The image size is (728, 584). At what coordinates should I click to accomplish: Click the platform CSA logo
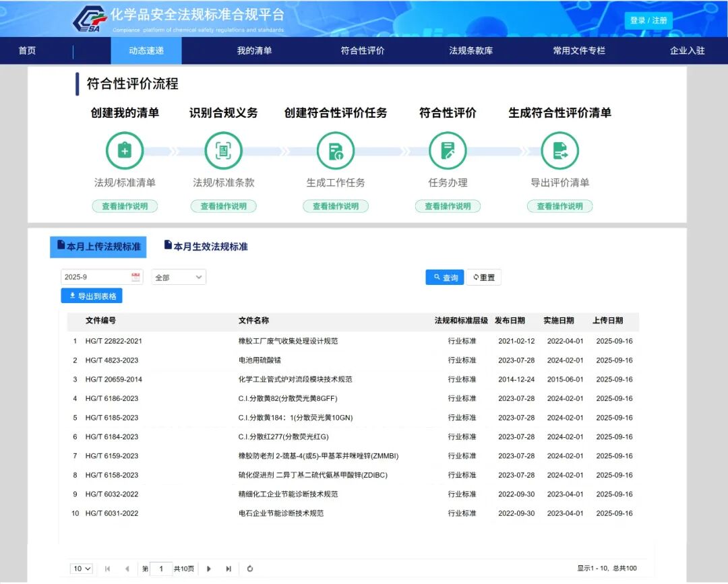point(86,19)
